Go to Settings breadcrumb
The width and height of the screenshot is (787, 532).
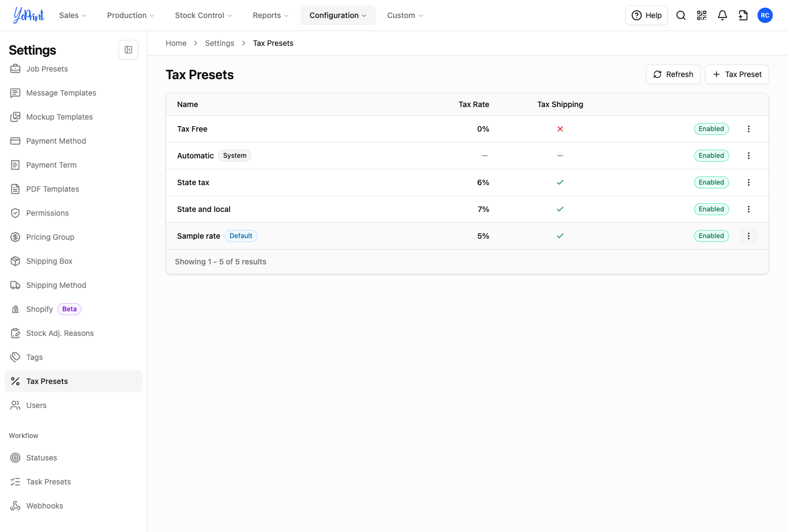[220, 43]
